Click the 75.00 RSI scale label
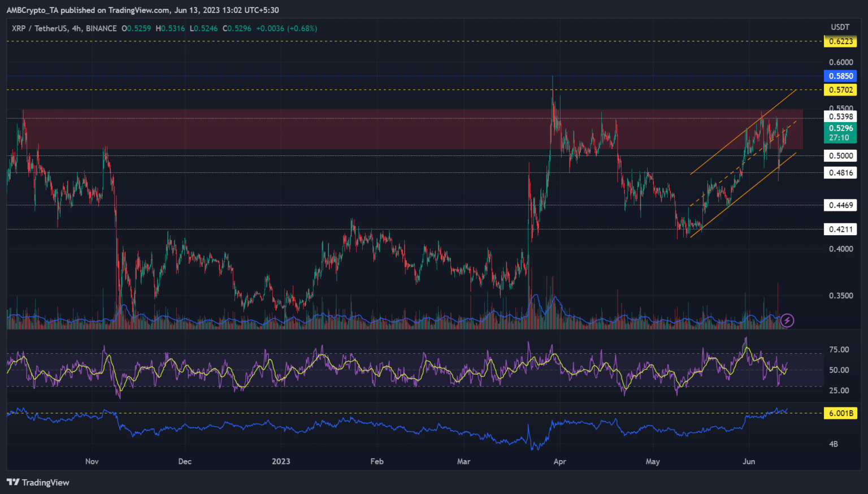This screenshot has height=494, width=868. (x=839, y=350)
